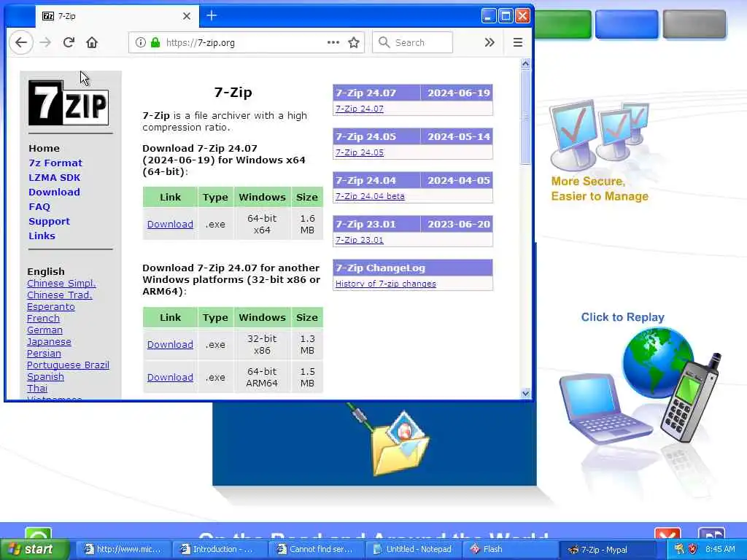This screenshot has width=747, height=560.
Task: Open the browser home page icon
Action: point(92,42)
